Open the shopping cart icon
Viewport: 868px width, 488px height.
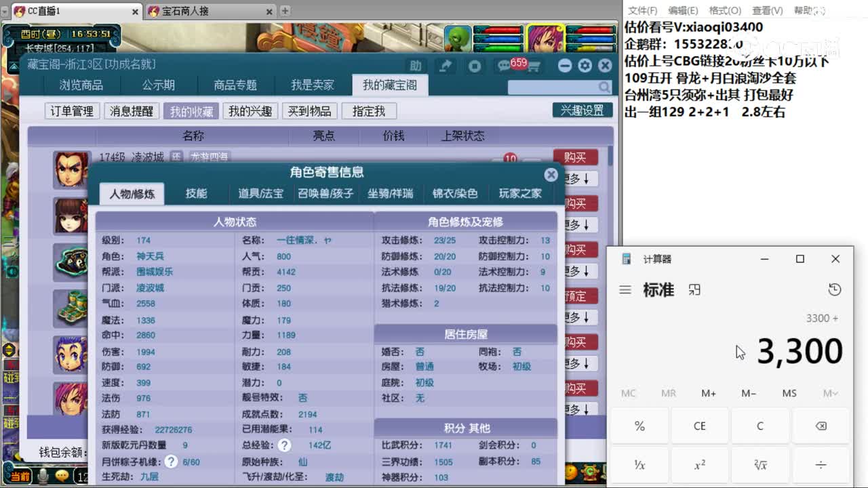click(534, 66)
